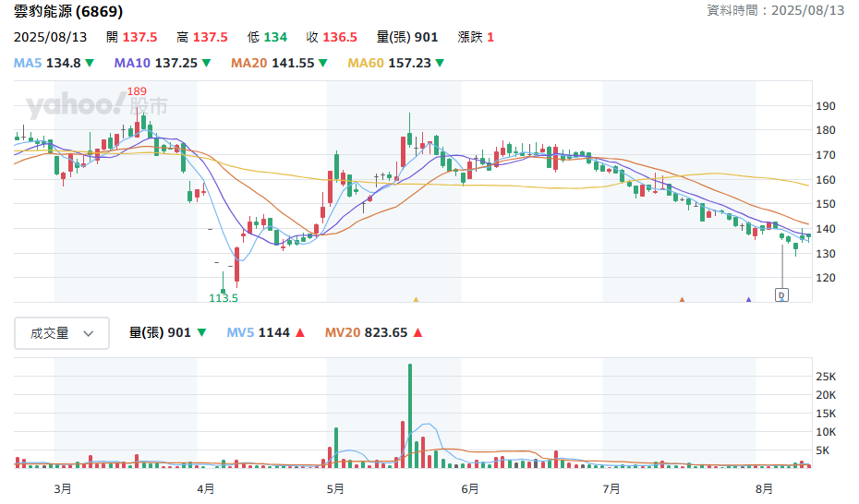This screenshot has height=504, width=859.
Task: Click the 189 high price label
Action: [x=137, y=91]
